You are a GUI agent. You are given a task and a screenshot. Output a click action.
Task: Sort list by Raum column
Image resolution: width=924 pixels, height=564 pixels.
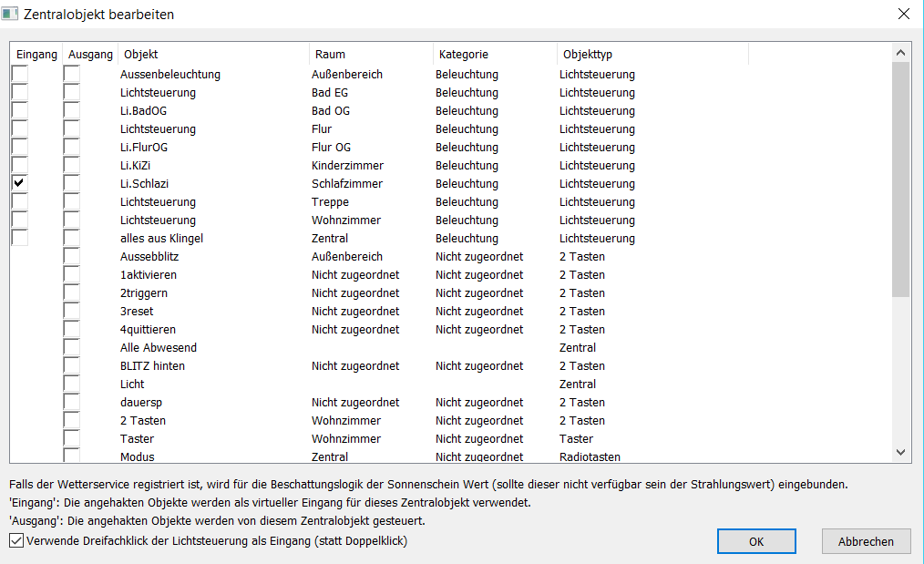[x=371, y=55]
